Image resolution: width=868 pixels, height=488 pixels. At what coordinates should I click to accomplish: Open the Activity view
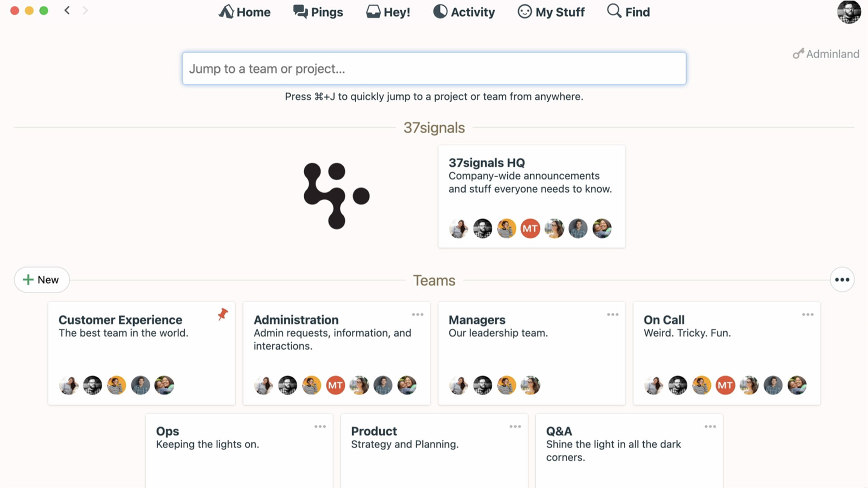click(464, 12)
